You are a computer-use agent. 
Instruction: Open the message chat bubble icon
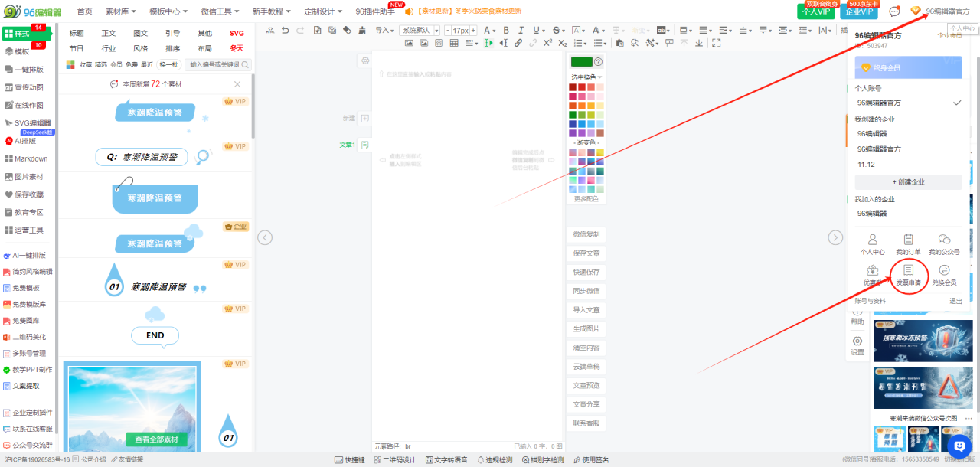pos(893,11)
